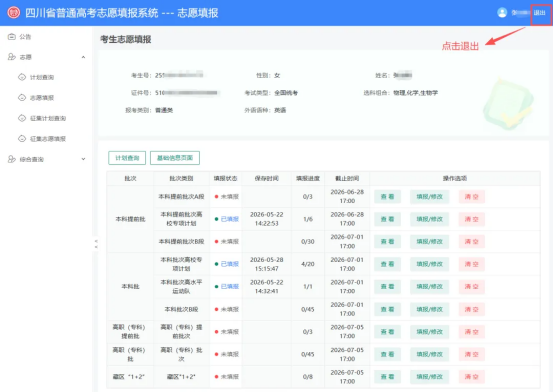Clear 本科提前批次高校专项计划 row
553x392 pixels.
tap(472, 219)
